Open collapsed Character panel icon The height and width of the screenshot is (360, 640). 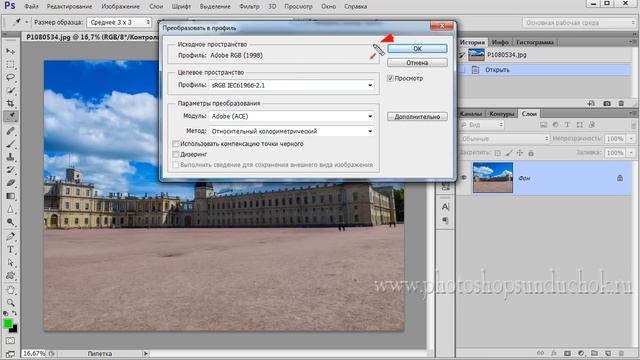pos(445,207)
